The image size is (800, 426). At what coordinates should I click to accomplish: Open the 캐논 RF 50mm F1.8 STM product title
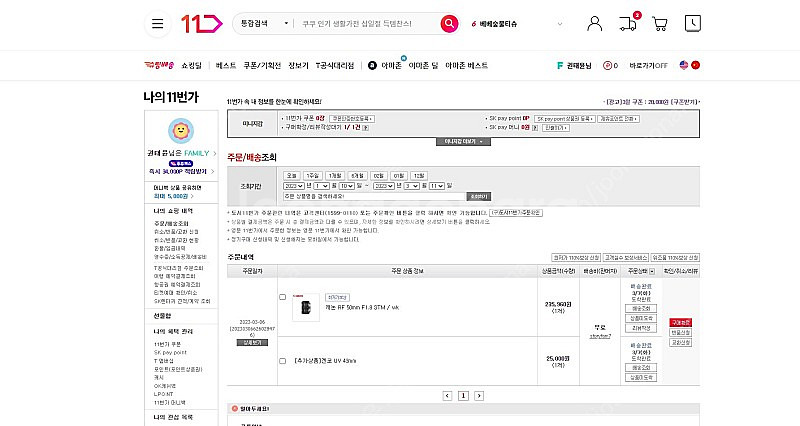pyautogui.click(x=362, y=308)
